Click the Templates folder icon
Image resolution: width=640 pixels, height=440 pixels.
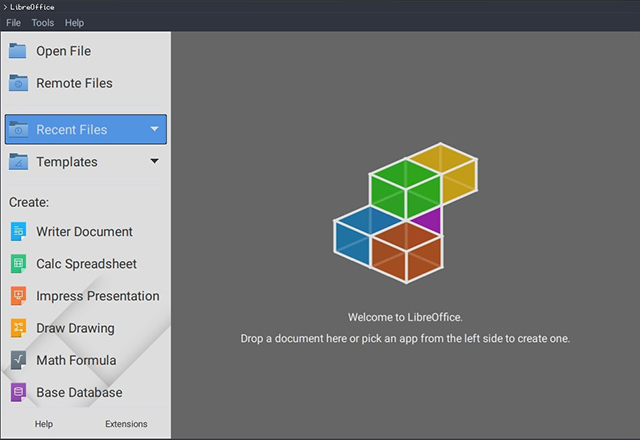tap(18, 162)
